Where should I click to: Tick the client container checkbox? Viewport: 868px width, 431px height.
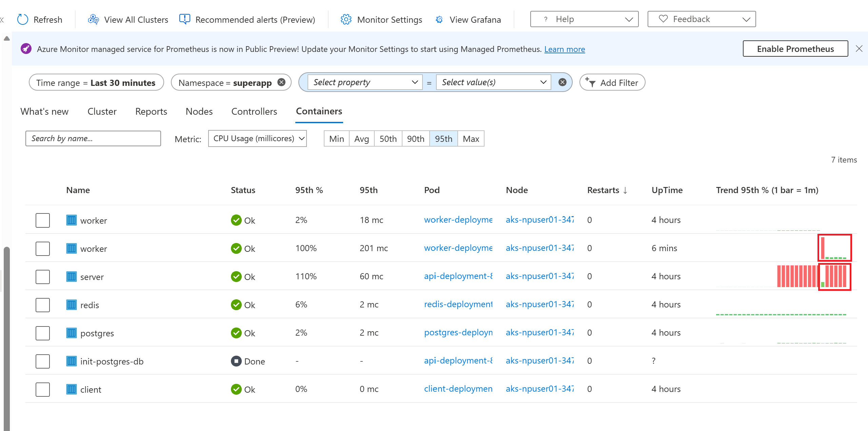(x=43, y=389)
